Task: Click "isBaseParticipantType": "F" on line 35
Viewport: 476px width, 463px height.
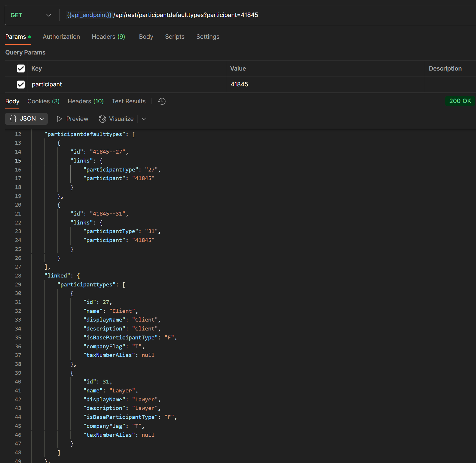Action: pos(130,338)
